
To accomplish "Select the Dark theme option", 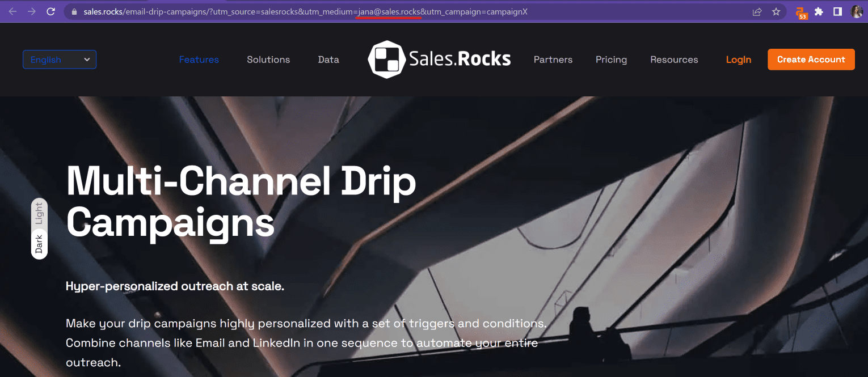I will (x=39, y=244).
